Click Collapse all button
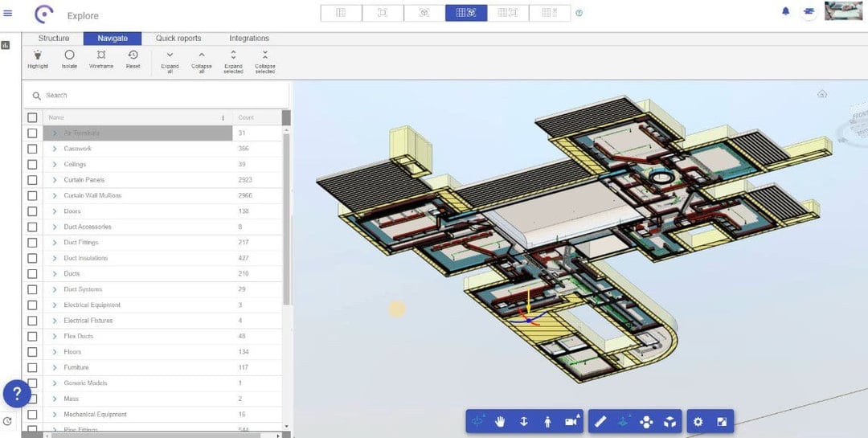The width and height of the screenshot is (868, 438). [x=202, y=61]
